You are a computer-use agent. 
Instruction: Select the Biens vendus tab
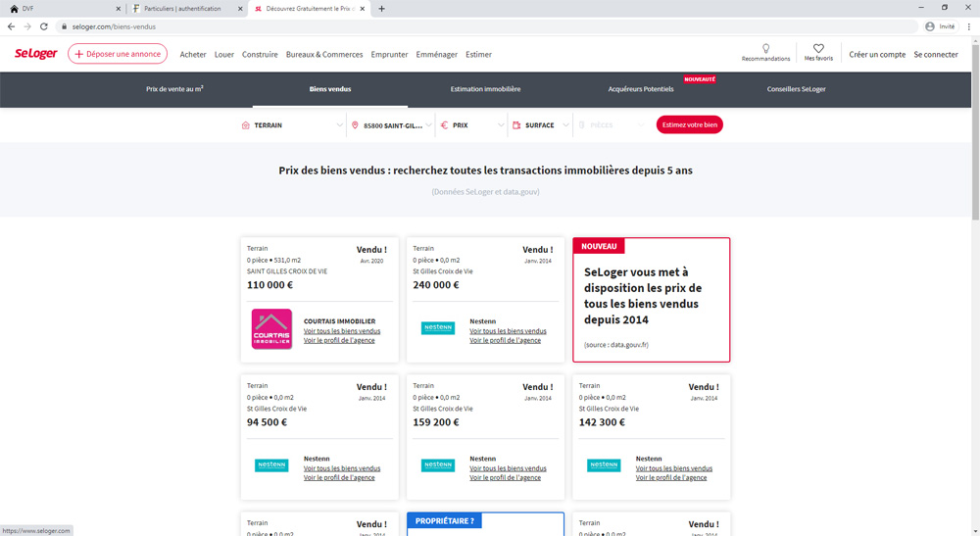330,89
